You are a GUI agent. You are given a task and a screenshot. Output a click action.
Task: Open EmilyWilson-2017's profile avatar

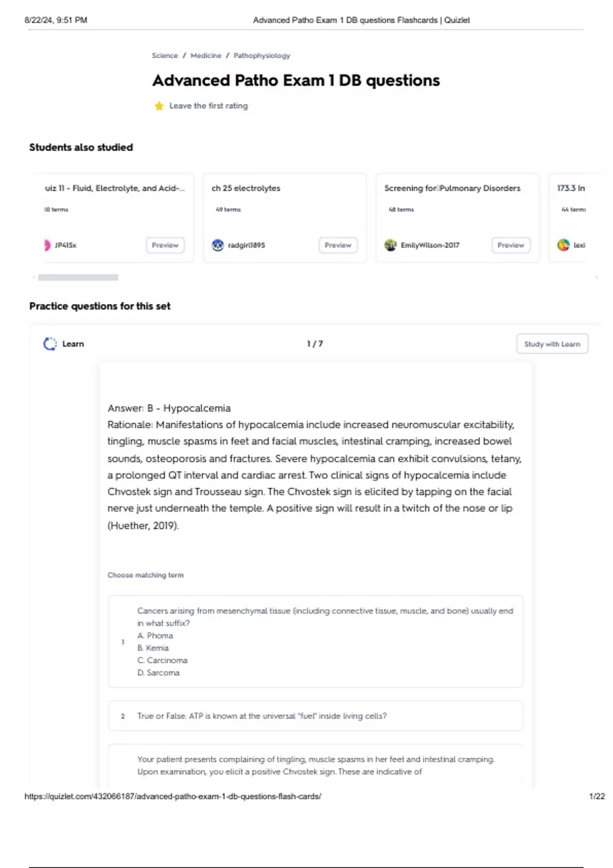point(390,245)
